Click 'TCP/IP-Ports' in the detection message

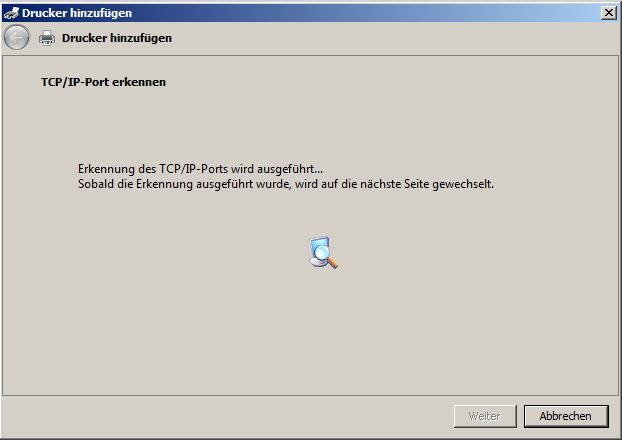click(194, 169)
